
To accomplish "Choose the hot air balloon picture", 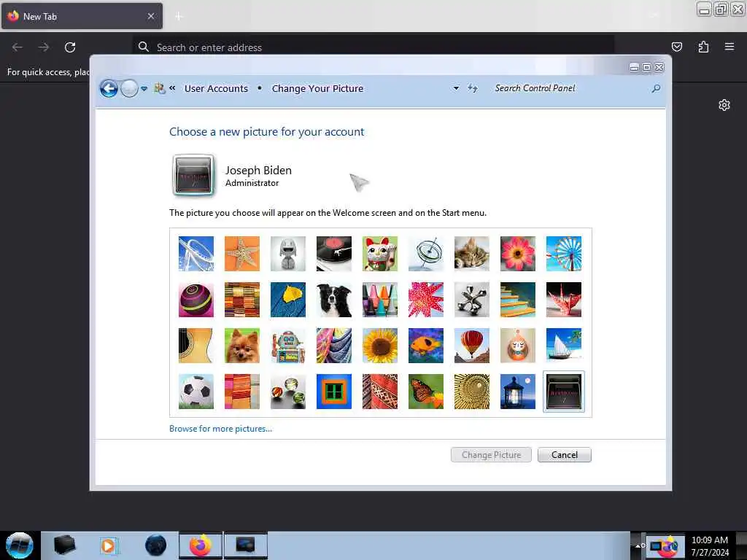I will (x=472, y=346).
